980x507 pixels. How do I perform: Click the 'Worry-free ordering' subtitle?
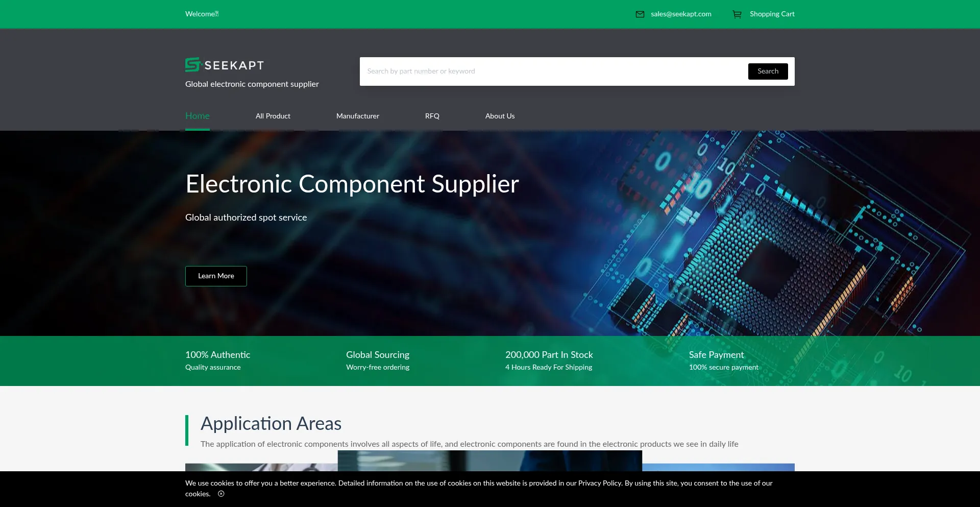(x=378, y=368)
